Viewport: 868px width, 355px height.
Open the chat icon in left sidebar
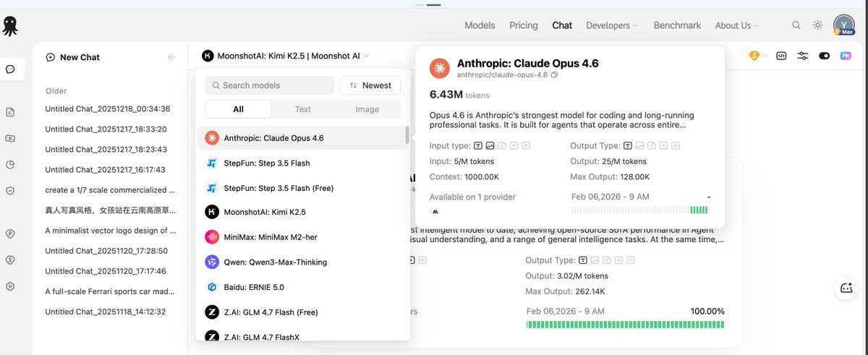point(10,69)
